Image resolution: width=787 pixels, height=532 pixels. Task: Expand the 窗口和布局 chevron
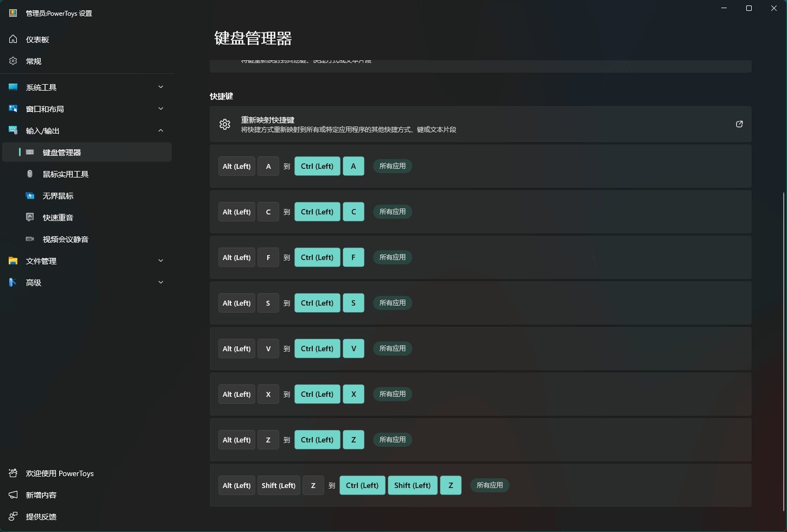(x=161, y=109)
